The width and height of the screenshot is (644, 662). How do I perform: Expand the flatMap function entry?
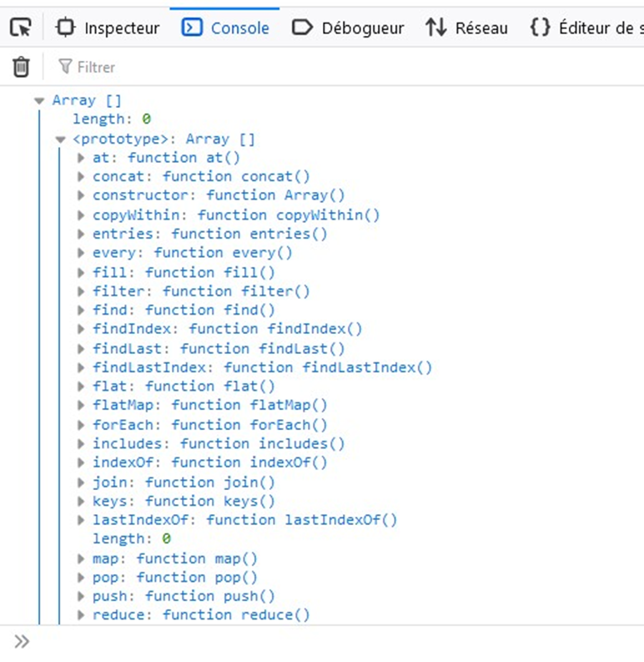click(x=81, y=406)
